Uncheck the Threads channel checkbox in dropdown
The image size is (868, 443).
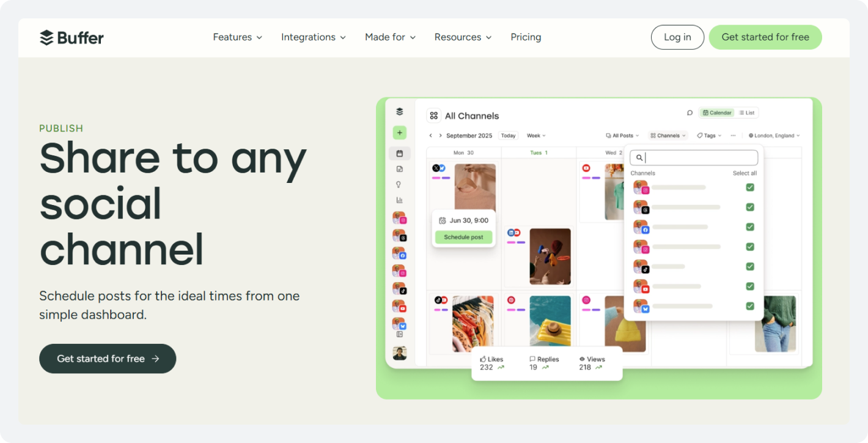click(750, 207)
